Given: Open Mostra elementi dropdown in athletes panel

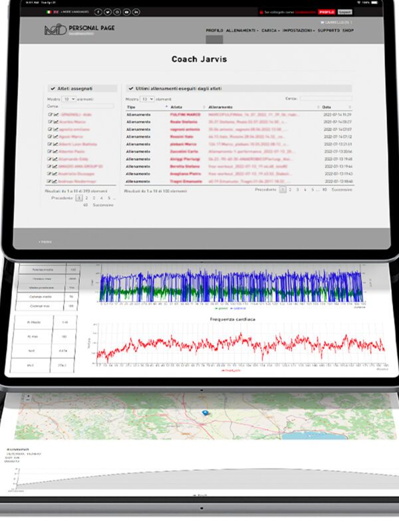Looking at the screenshot, I should tap(69, 98).
